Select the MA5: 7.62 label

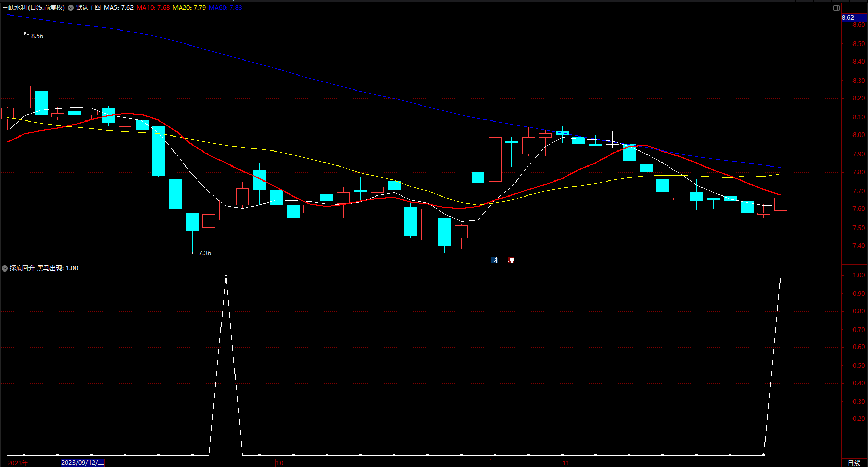click(119, 8)
